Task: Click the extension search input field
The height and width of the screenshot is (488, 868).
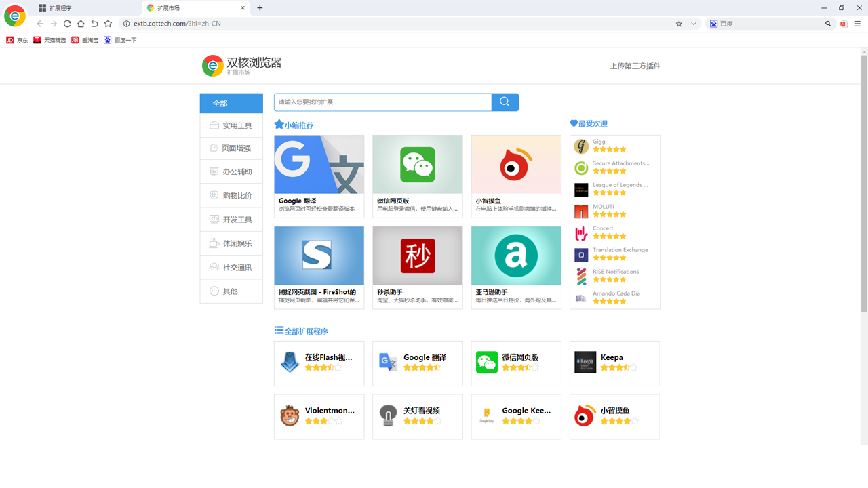Action: [382, 102]
